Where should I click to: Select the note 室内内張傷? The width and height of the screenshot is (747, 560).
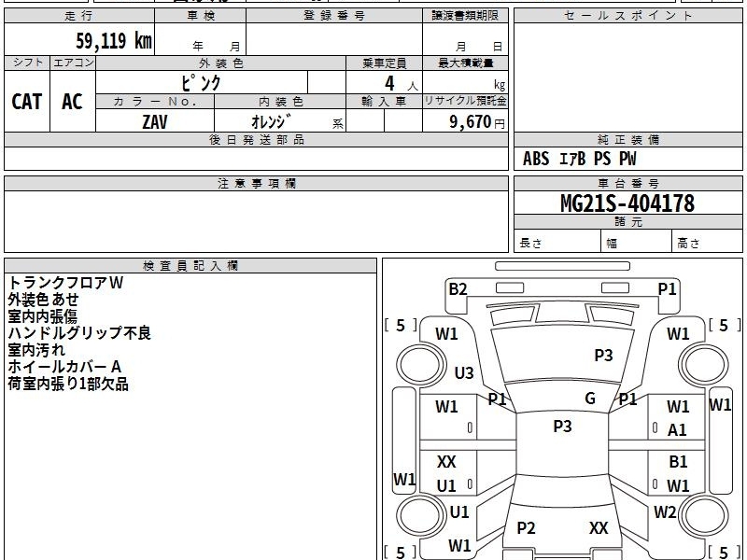pos(42,316)
